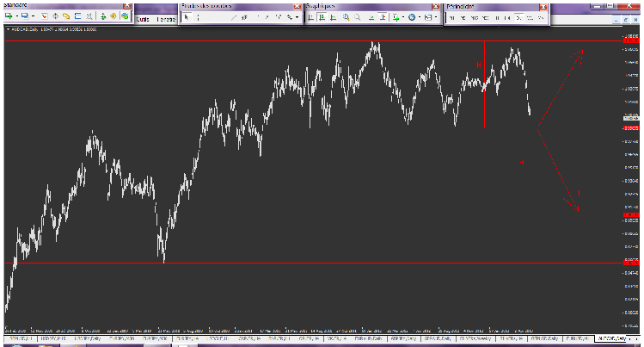Select the Arrows drawing tool
The height and width of the screenshot is (347, 644).
(290, 17)
